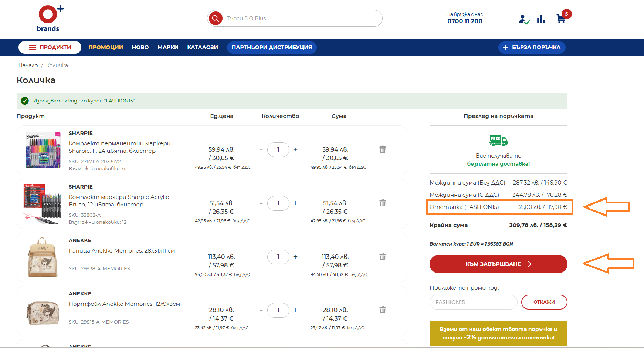Open the Sharpie 24 markers product thumbnail
This screenshot has width=644, height=348.
point(43,150)
